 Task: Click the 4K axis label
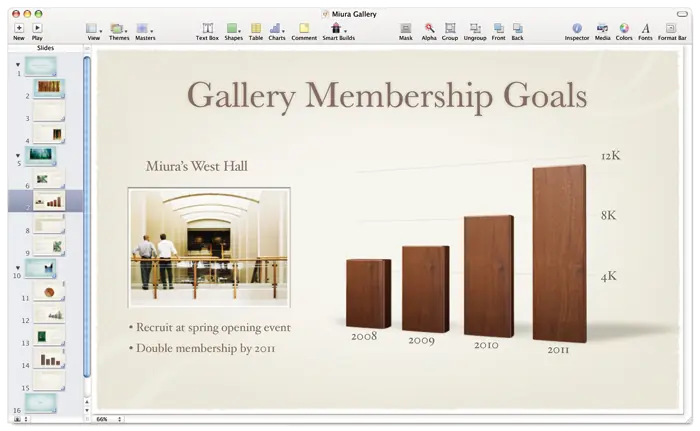608,276
